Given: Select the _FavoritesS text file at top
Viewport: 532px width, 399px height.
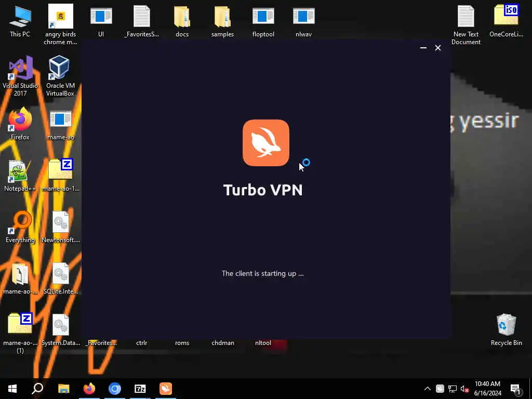Looking at the screenshot, I should (x=141, y=21).
